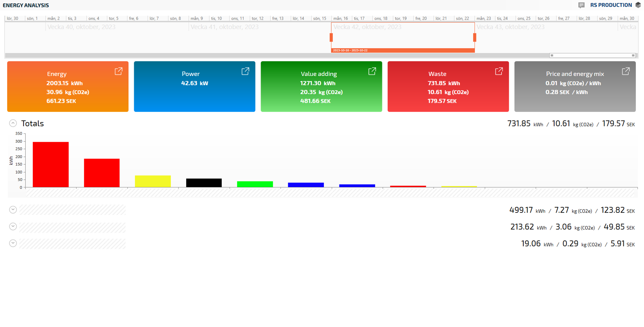644x327 pixels.
Task: Open the Value adding card pop-out icon
Action: (x=372, y=71)
